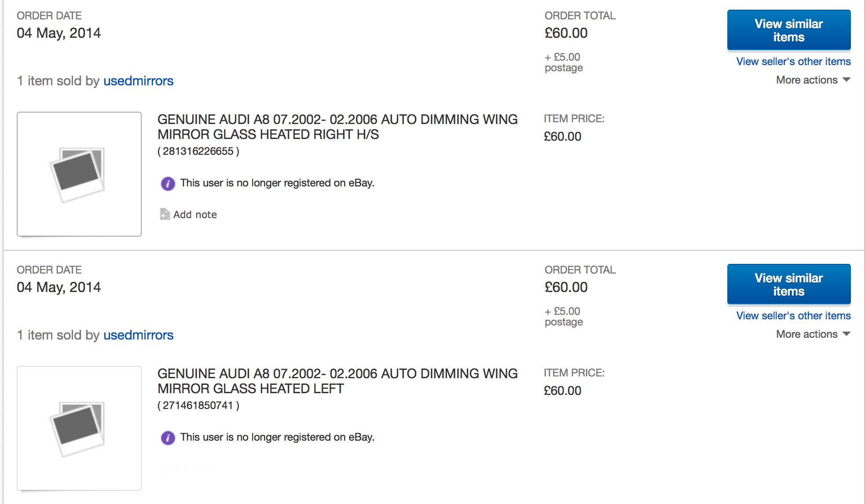
Task: Open View seller's other items in second order
Action: pos(793,316)
